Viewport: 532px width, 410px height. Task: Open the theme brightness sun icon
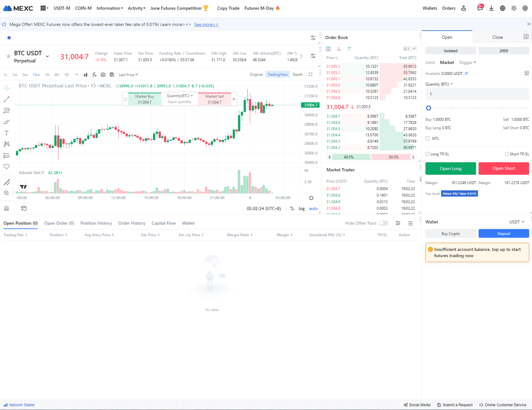coord(514,8)
